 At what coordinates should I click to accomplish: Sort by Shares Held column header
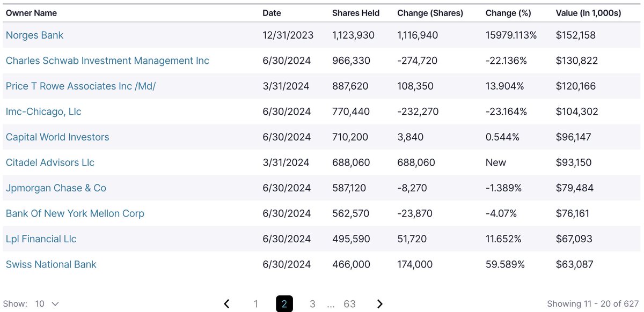pos(356,13)
